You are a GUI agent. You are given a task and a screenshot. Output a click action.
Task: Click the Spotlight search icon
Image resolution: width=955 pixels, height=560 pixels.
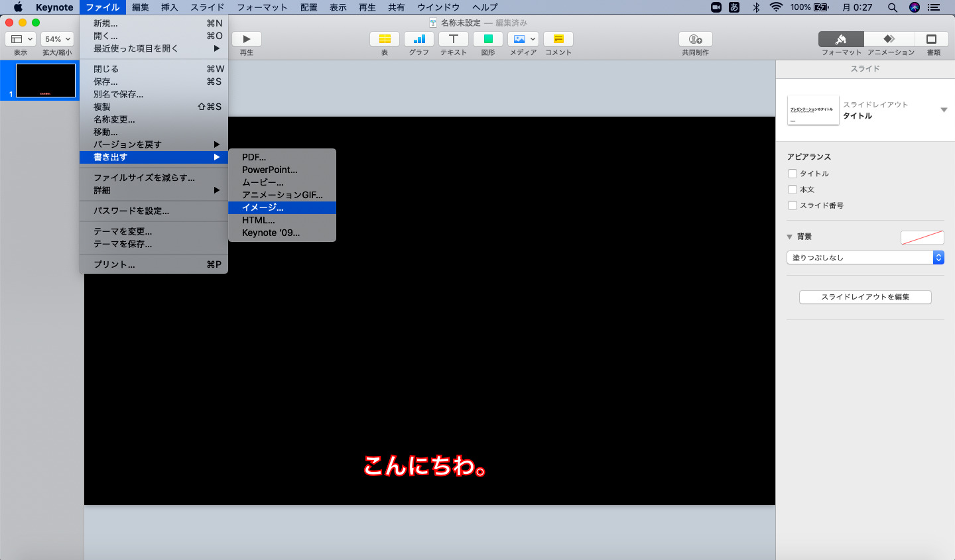(893, 7)
